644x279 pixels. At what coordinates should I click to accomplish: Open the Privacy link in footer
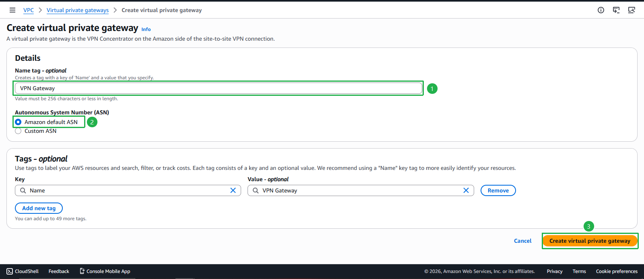pos(555,271)
